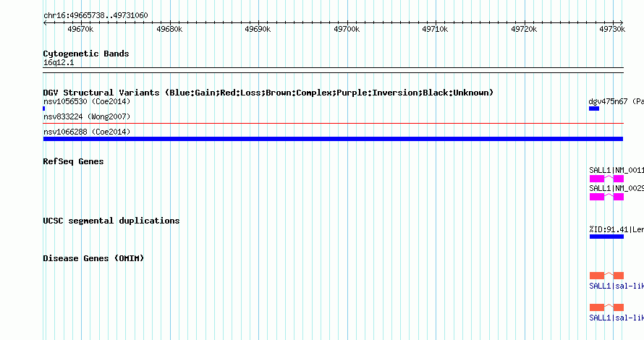Click the cytogenetic band black line
This screenshot has width=644, height=340.
coord(333,70)
